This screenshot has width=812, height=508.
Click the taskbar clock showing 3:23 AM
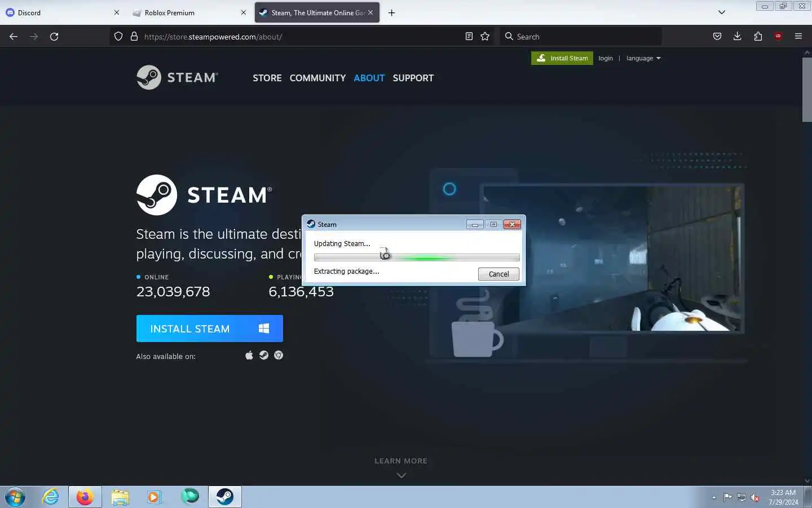783,497
